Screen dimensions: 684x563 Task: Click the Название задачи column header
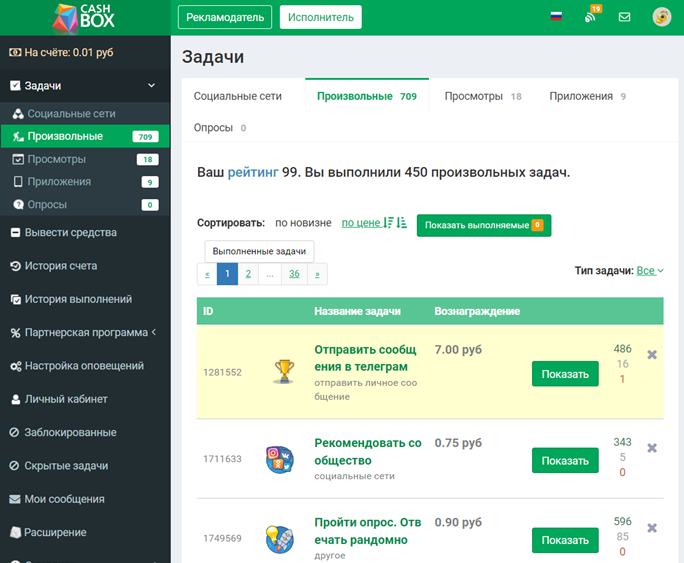(x=357, y=311)
